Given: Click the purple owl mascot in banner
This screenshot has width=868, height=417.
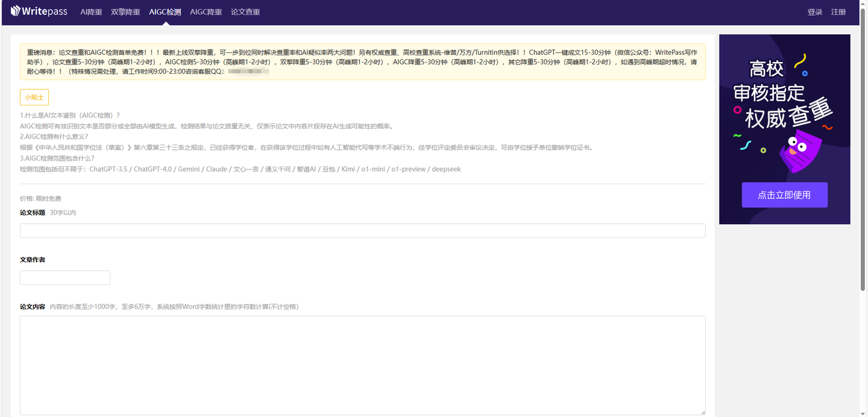Looking at the screenshot, I should (801, 152).
